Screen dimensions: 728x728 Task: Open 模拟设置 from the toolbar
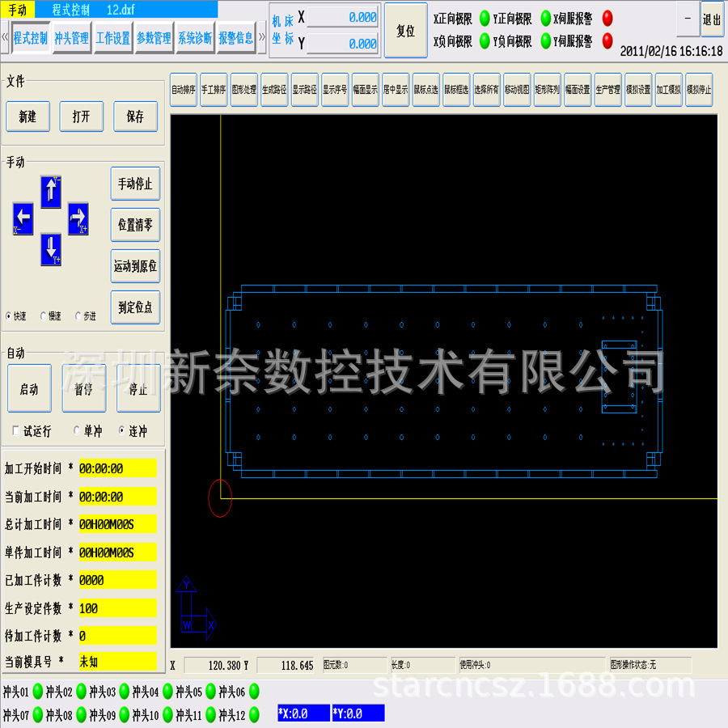coord(638,90)
